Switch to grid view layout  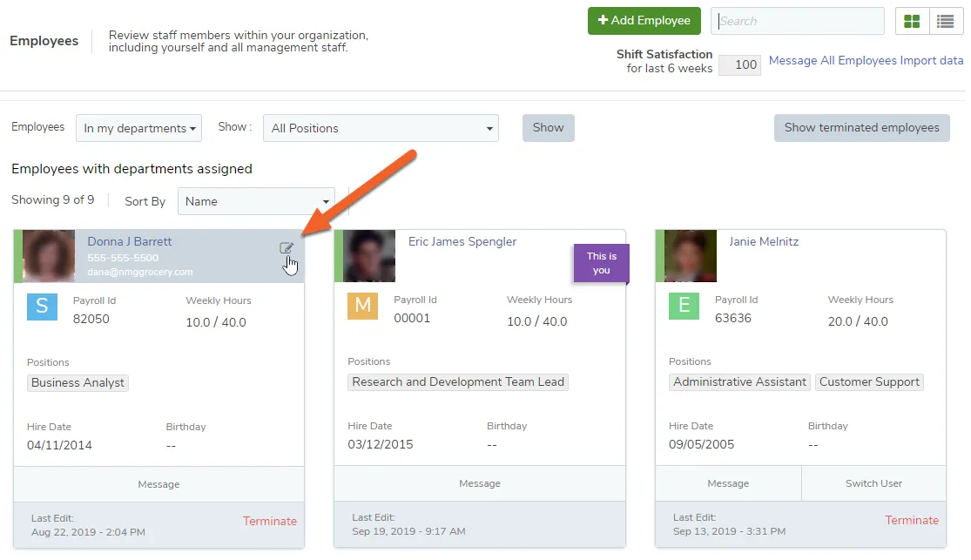912,21
